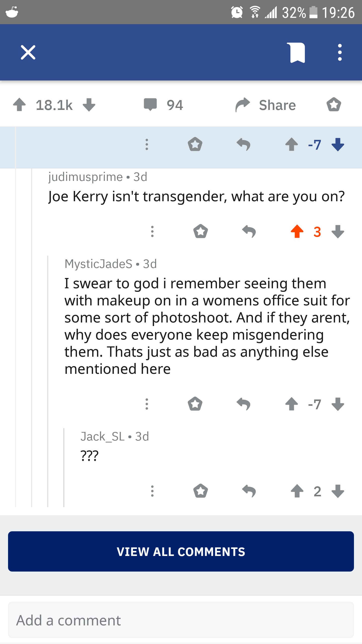Bookmark this post using the save icon

[x=297, y=53]
